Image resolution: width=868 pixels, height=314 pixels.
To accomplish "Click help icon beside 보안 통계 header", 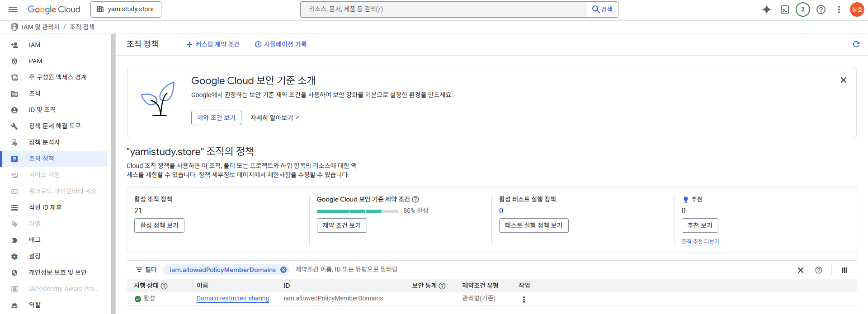I will 442,286.
